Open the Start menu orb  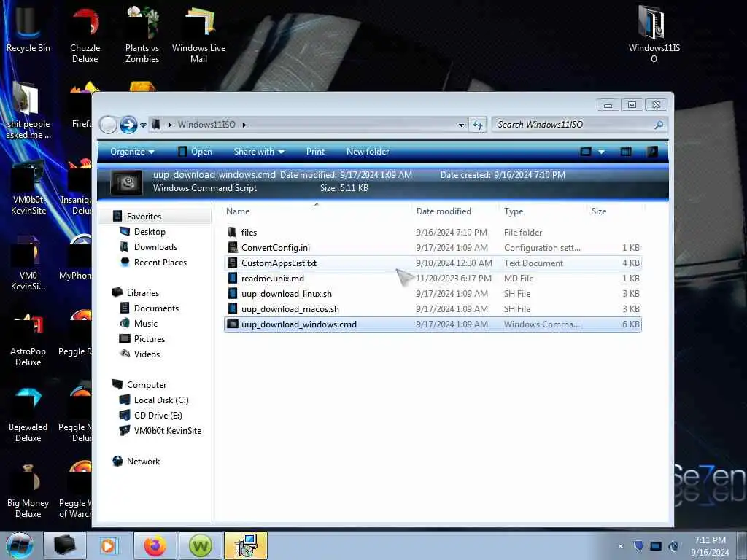pyautogui.click(x=19, y=545)
